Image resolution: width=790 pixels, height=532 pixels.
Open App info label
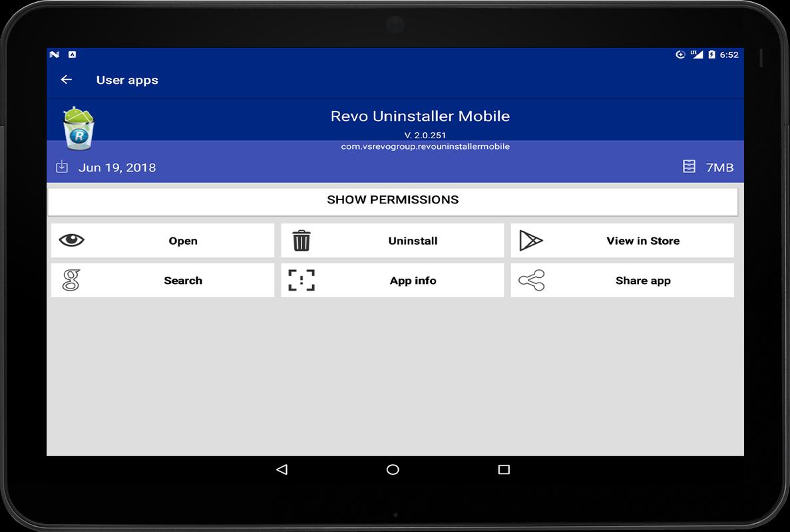click(413, 281)
